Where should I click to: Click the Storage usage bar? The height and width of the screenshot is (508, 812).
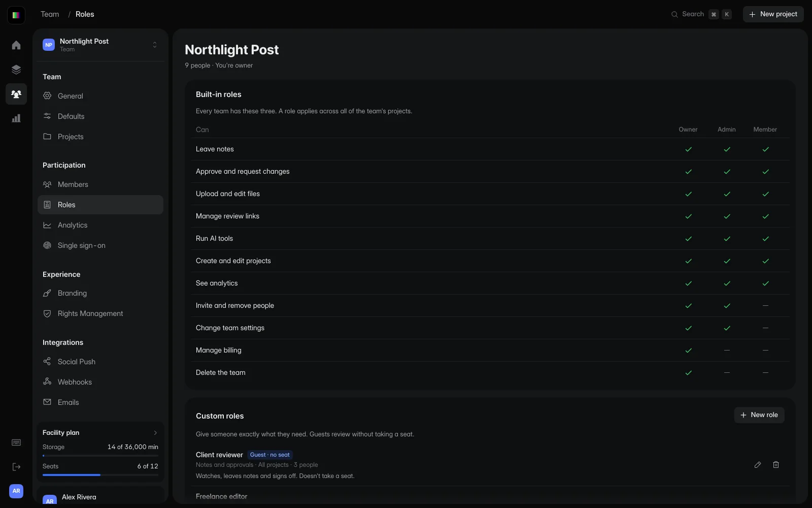[100, 456]
